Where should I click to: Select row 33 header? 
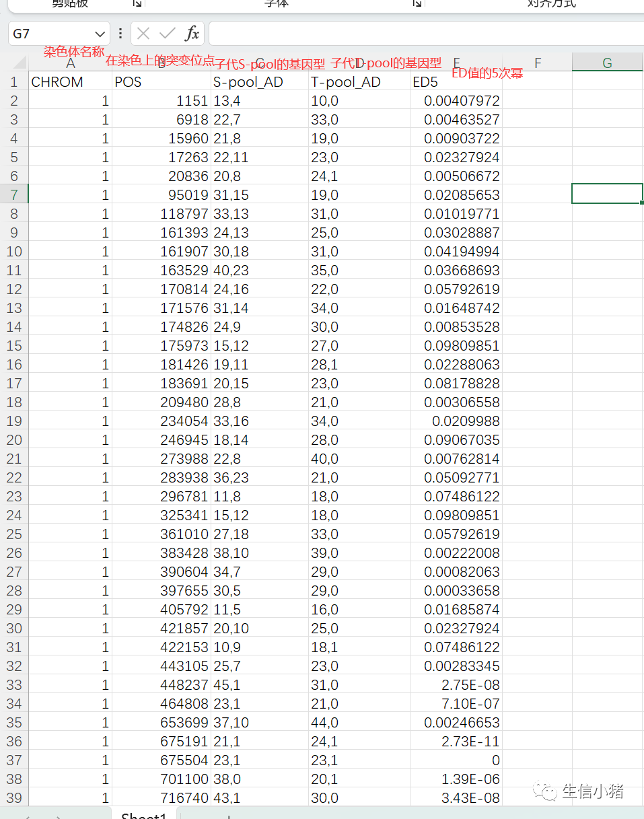coord(14,685)
